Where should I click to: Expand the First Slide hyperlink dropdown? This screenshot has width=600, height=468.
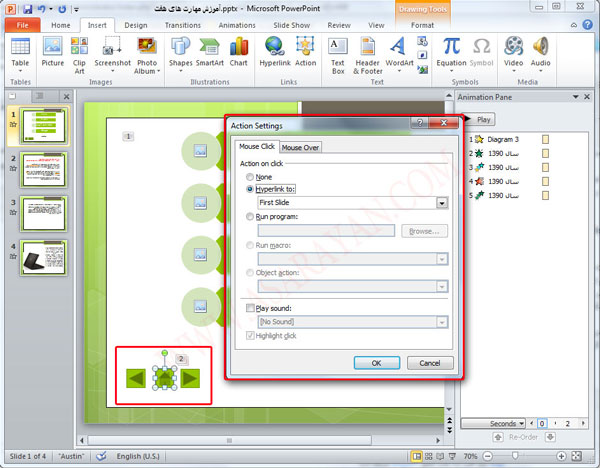tap(441, 202)
